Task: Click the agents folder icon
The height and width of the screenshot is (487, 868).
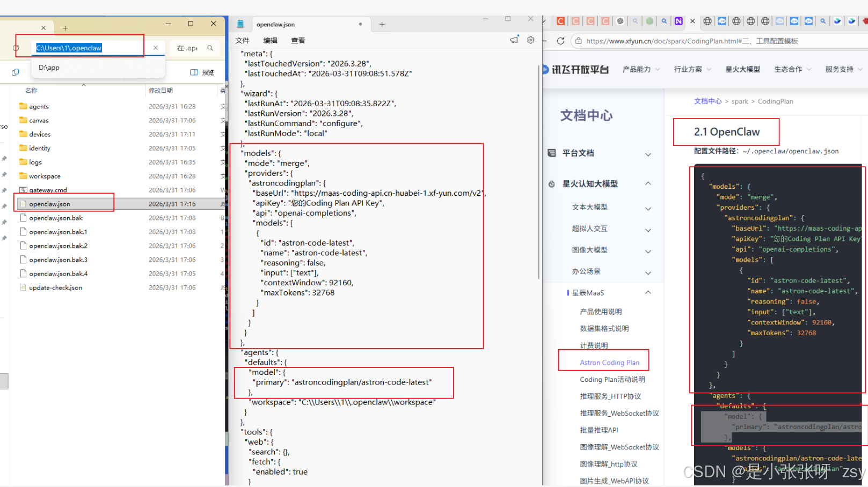Action: tap(23, 106)
